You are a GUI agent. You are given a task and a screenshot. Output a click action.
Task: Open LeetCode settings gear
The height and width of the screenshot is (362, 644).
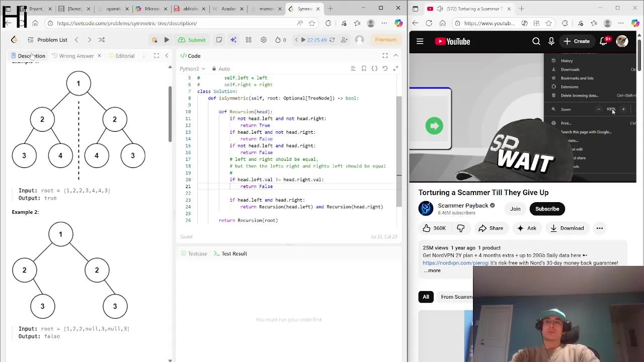(264, 40)
